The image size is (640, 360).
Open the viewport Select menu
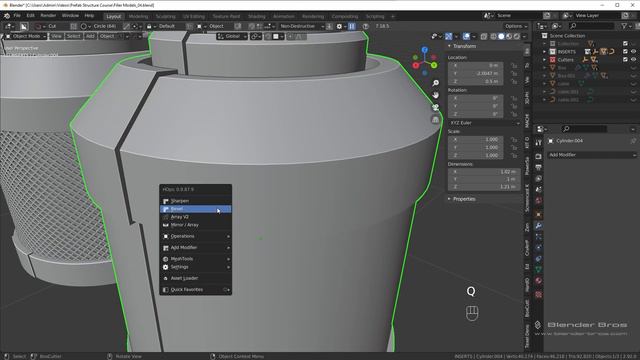[x=73, y=36]
